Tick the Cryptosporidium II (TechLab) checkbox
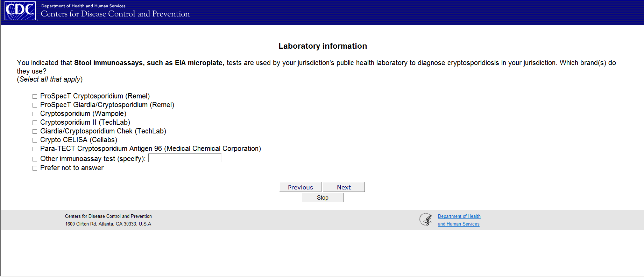 (35, 123)
